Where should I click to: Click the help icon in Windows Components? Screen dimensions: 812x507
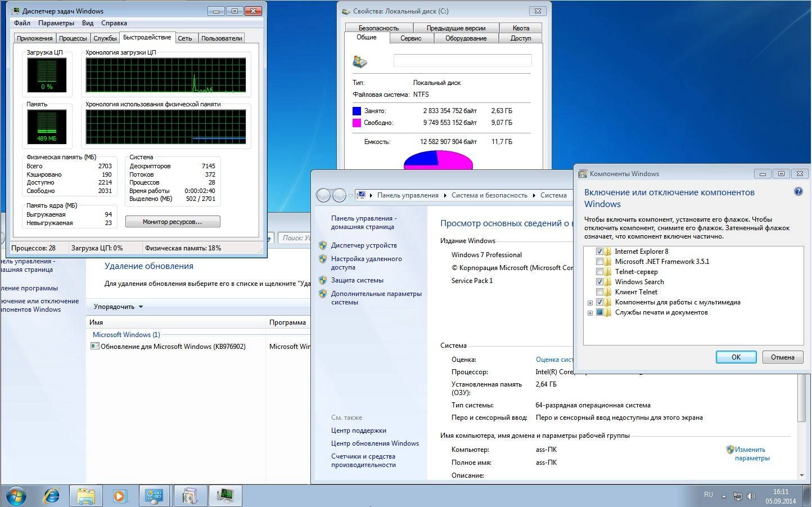coord(798,192)
